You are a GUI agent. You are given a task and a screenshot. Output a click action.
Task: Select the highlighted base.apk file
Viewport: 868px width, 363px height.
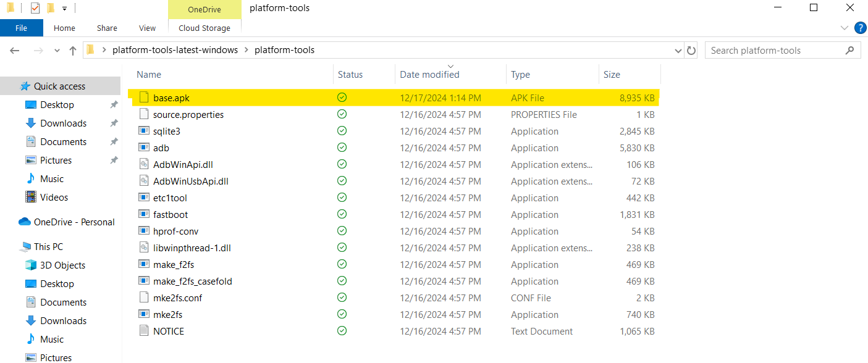point(394,98)
